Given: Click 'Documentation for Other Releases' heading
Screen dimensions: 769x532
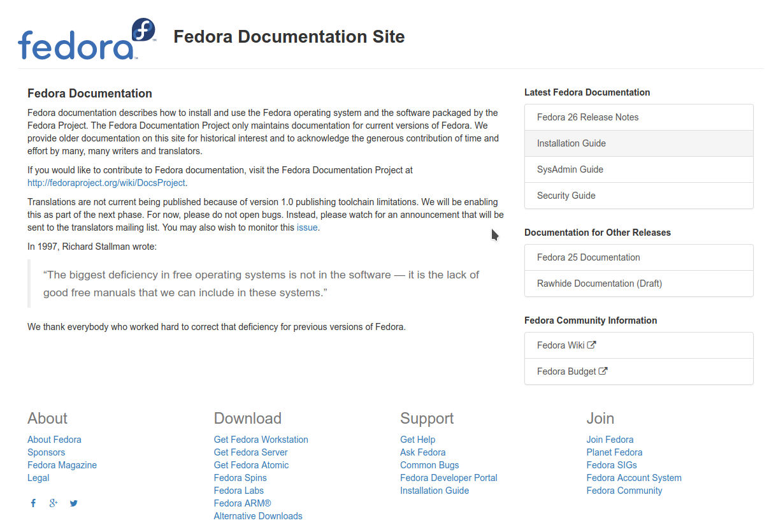Looking at the screenshot, I should (598, 233).
